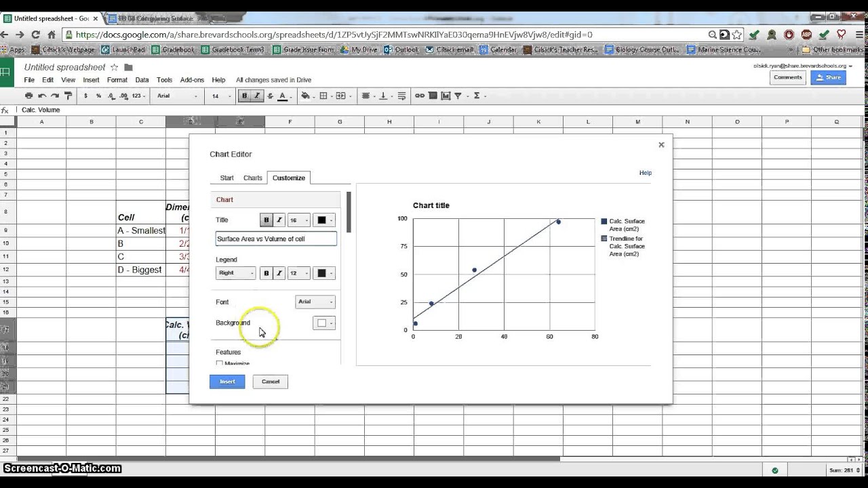Open the Data menu
The image size is (868, 488).
[142, 80]
